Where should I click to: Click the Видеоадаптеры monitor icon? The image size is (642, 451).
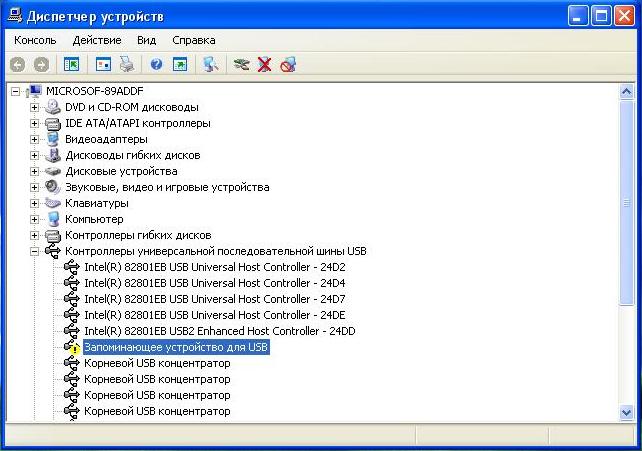point(53,139)
